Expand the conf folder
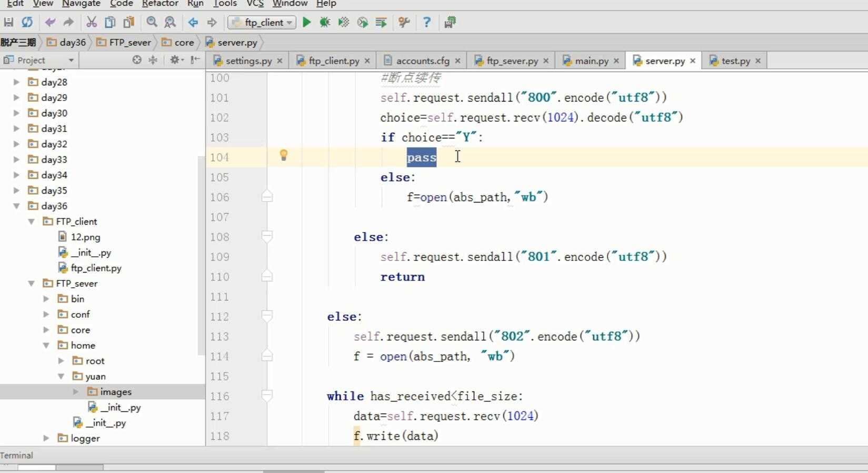This screenshot has width=868, height=473. (x=46, y=314)
